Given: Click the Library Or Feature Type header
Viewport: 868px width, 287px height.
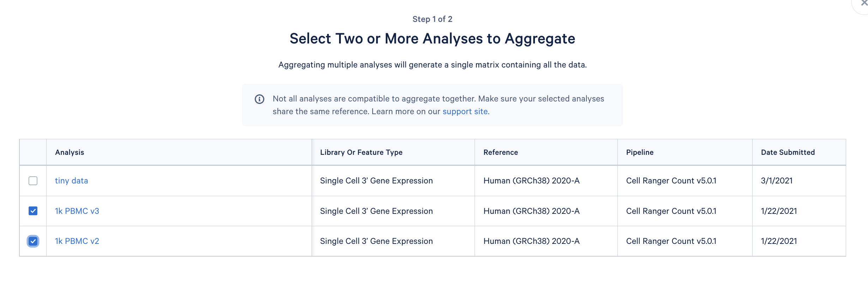Looking at the screenshot, I should pos(361,152).
